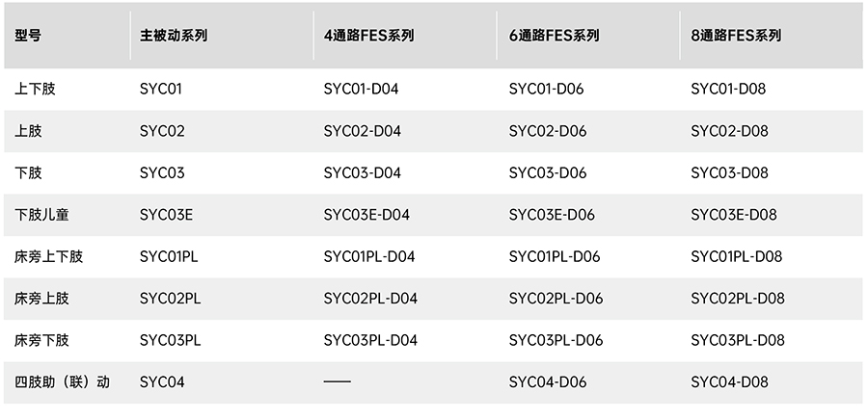Select model SYC02 in 上肢 row
Screen dimensions: 868x420
click(x=162, y=131)
